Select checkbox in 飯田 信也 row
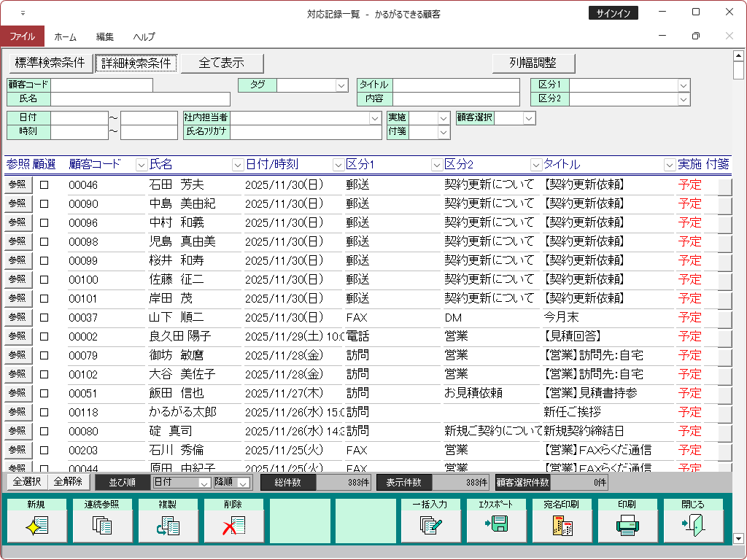Viewport: 747px width, 560px height. pyautogui.click(x=44, y=394)
